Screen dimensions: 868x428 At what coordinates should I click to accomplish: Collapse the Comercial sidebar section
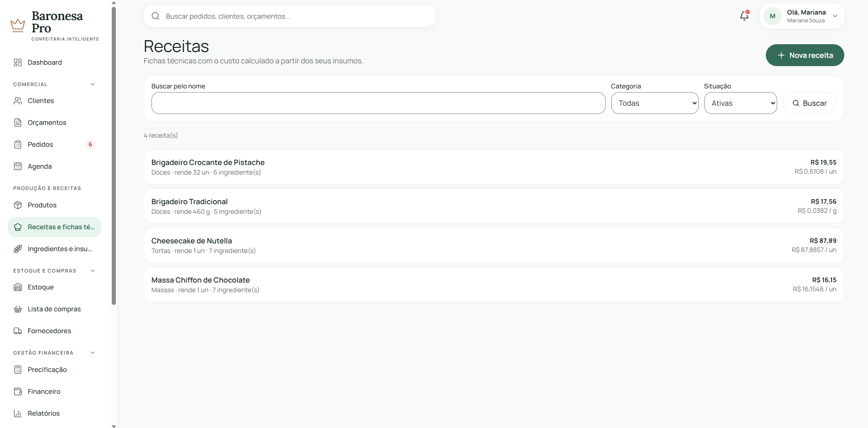[x=93, y=84]
